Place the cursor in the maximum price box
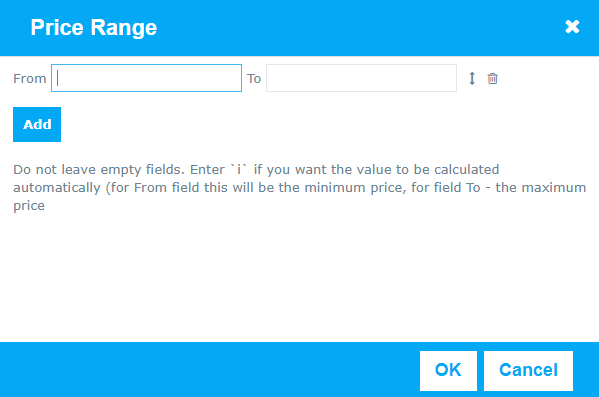This screenshot has height=397, width=599. coord(361,78)
